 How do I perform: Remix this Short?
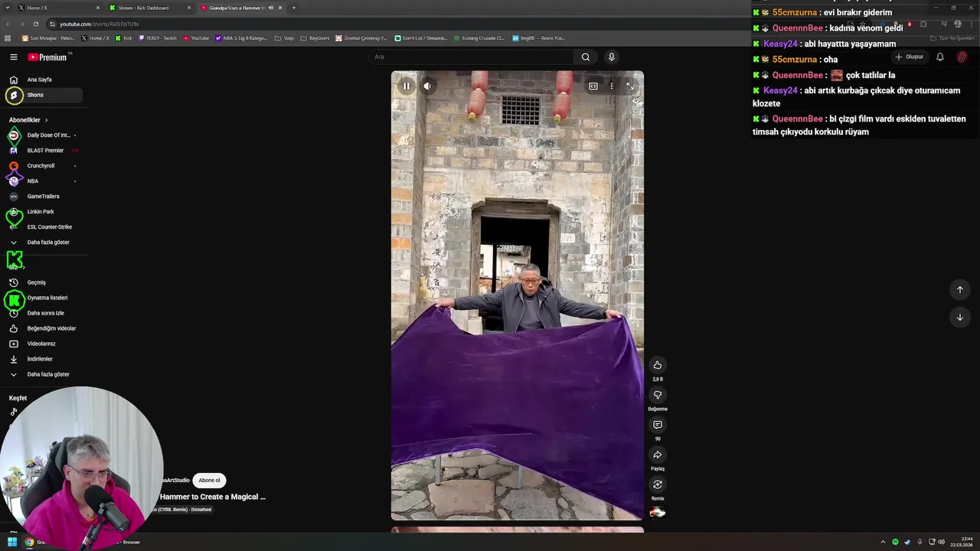657,484
